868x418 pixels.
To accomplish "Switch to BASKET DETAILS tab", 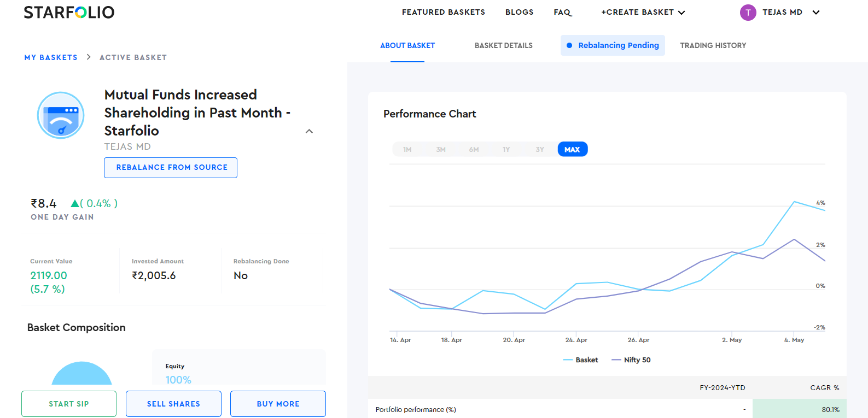I will pos(504,45).
